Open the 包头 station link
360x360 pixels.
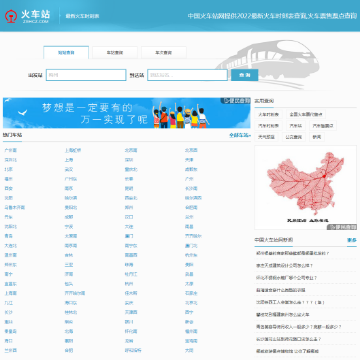69,284
